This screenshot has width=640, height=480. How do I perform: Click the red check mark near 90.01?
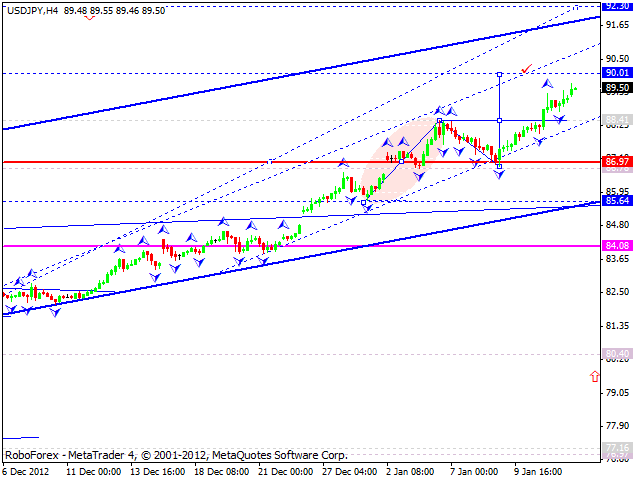tap(526, 69)
